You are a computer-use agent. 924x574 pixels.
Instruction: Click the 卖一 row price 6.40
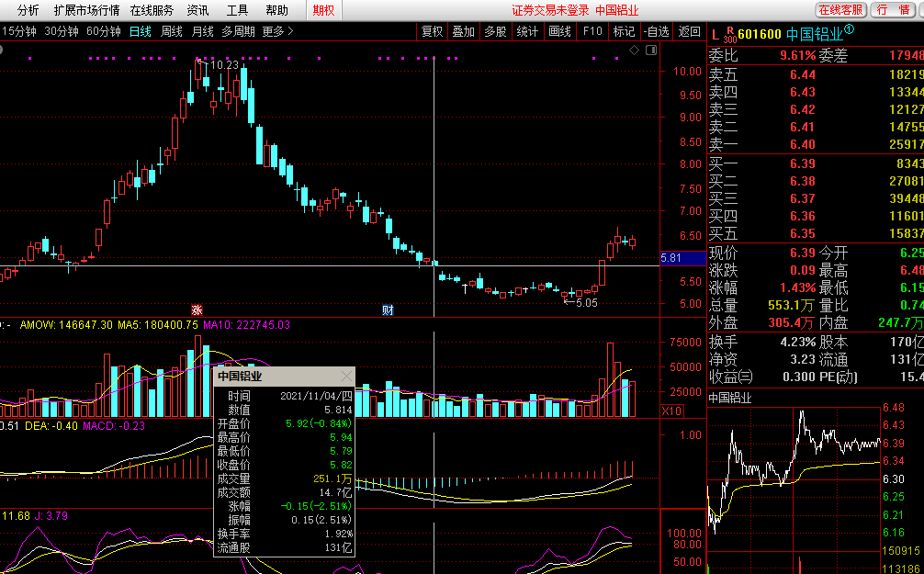[803, 144]
